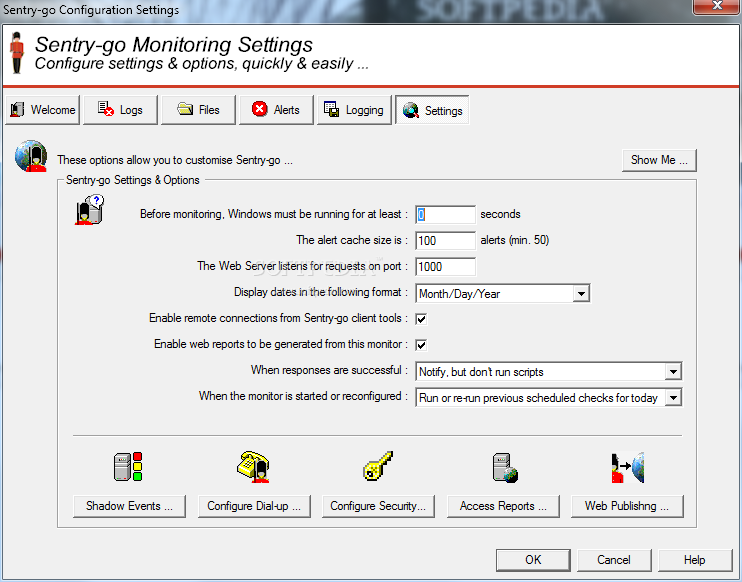The width and height of the screenshot is (742, 582).
Task: Toggle web reports generation checkbox
Action: [421, 345]
